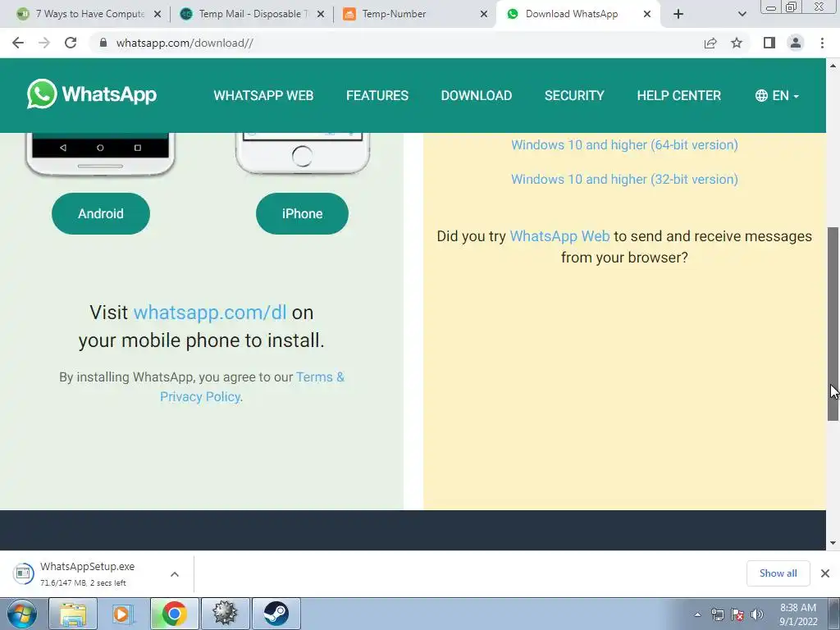Share this page via share icon
840x630 pixels.
pos(710,43)
